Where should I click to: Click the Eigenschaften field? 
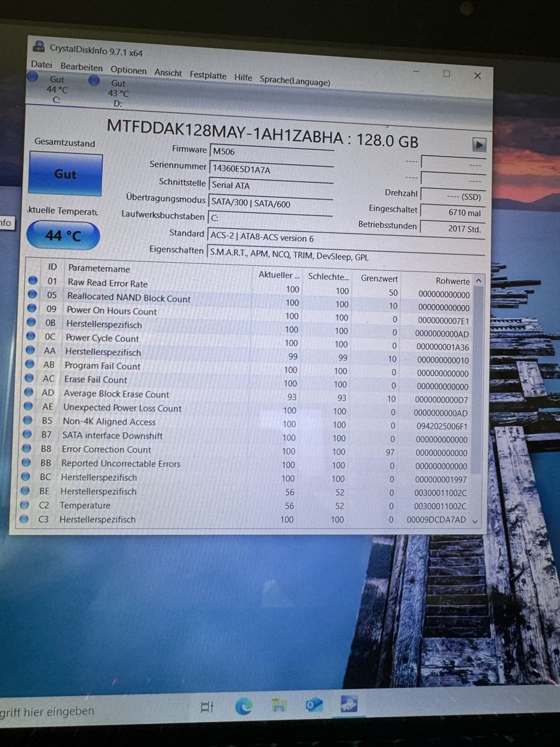pos(345,256)
